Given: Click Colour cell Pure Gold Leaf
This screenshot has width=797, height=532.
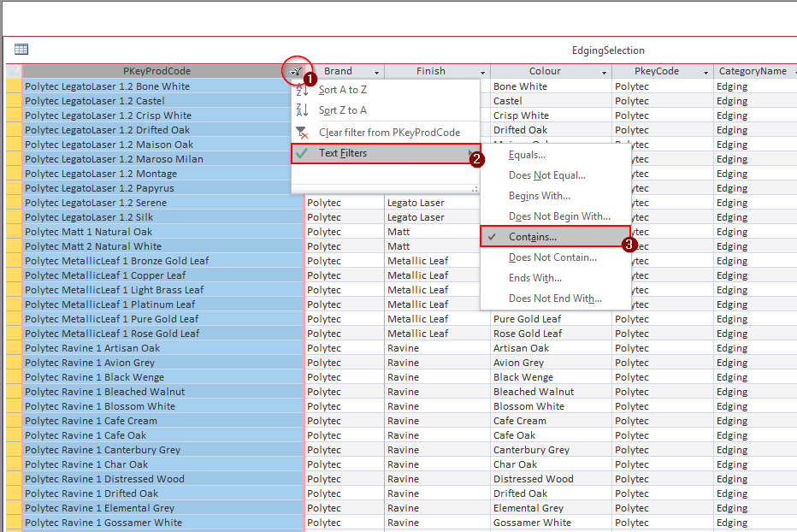Looking at the screenshot, I should (551, 319).
